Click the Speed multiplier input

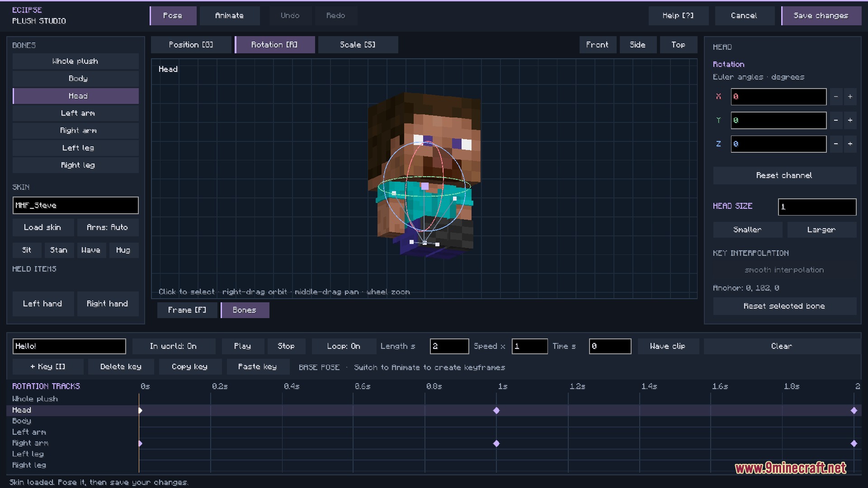coord(530,347)
